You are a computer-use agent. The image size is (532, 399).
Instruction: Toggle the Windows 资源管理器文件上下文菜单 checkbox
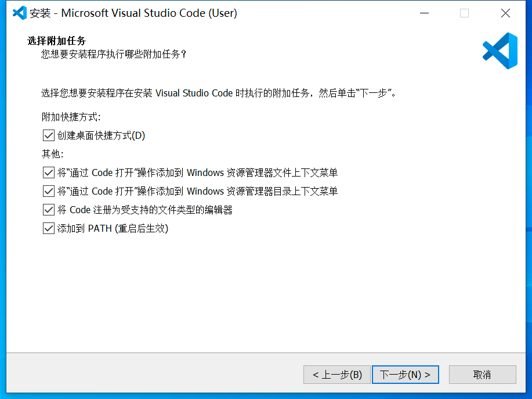(x=49, y=172)
